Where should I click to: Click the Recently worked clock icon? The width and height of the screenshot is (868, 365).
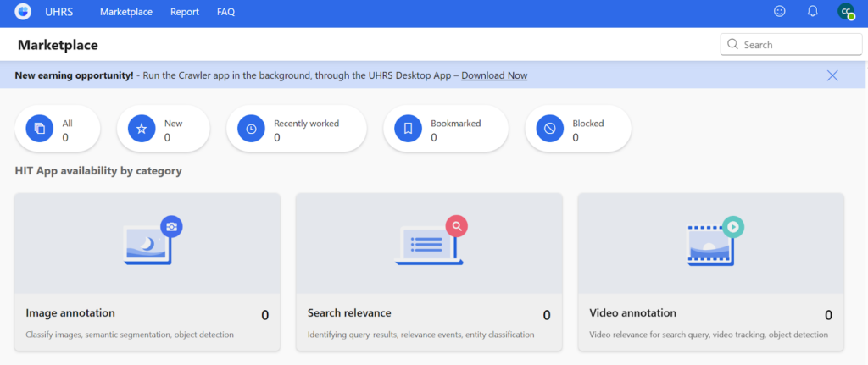pyautogui.click(x=251, y=129)
